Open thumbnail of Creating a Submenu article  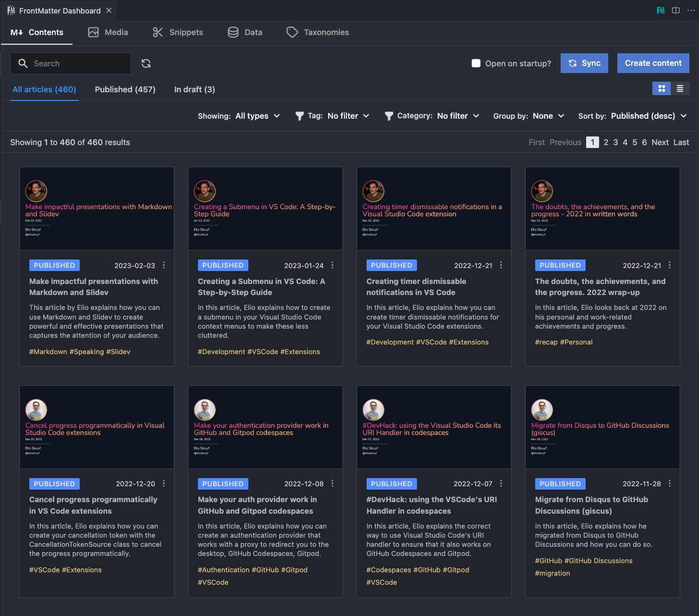(x=265, y=209)
